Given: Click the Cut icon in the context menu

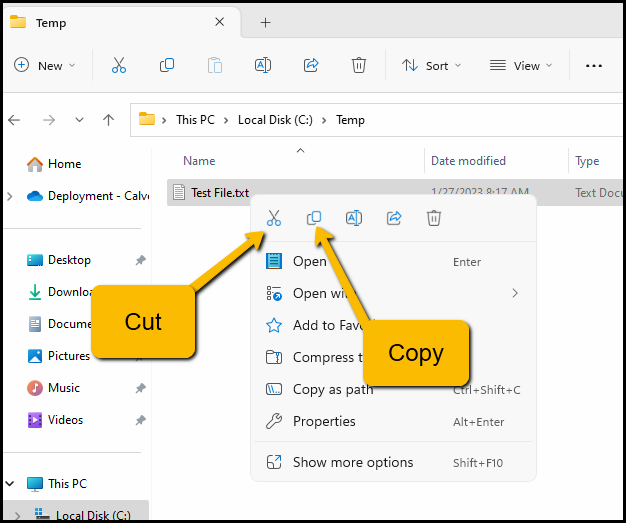Looking at the screenshot, I should pyautogui.click(x=274, y=218).
